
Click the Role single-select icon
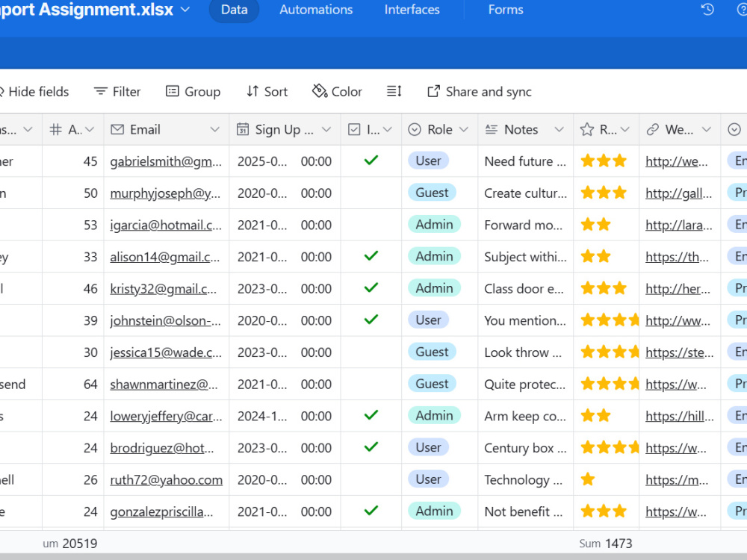[x=415, y=129]
